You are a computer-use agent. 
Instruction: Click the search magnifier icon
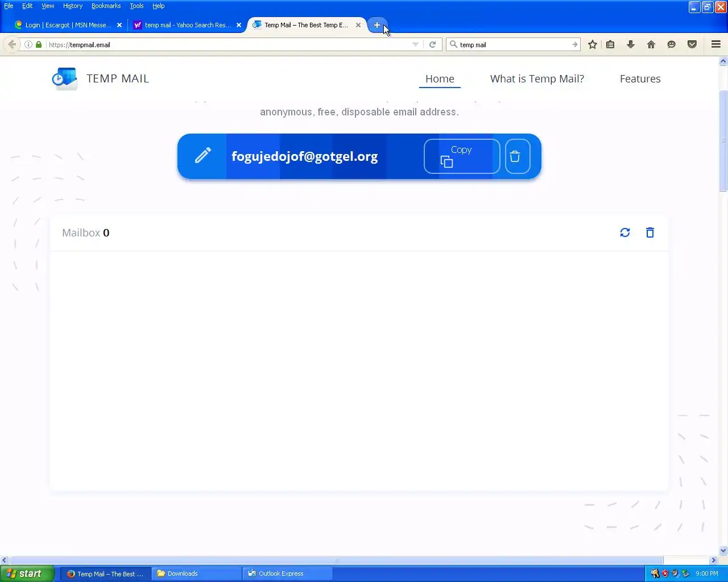453,44
